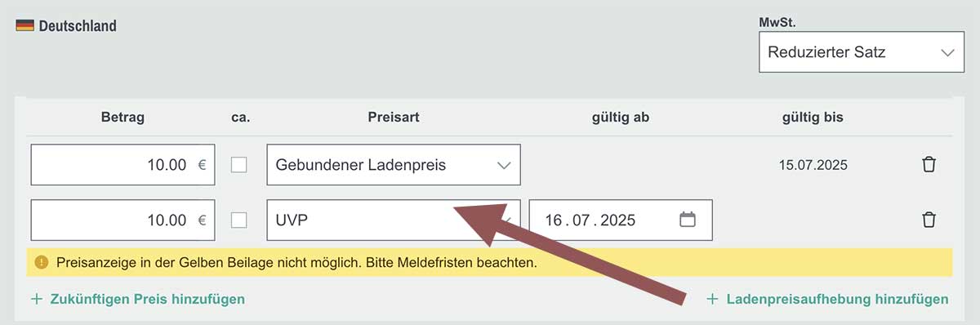The width and height of the screenshot is (980, 325).
Task: Click the first row Betrag amount field
Action: pos(122,165)
